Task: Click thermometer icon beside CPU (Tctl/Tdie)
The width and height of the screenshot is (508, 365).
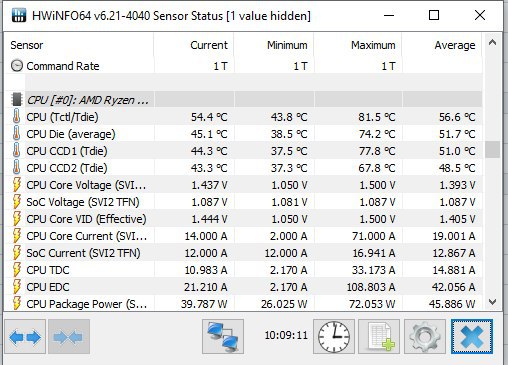Action: click(x=16, y=117)
